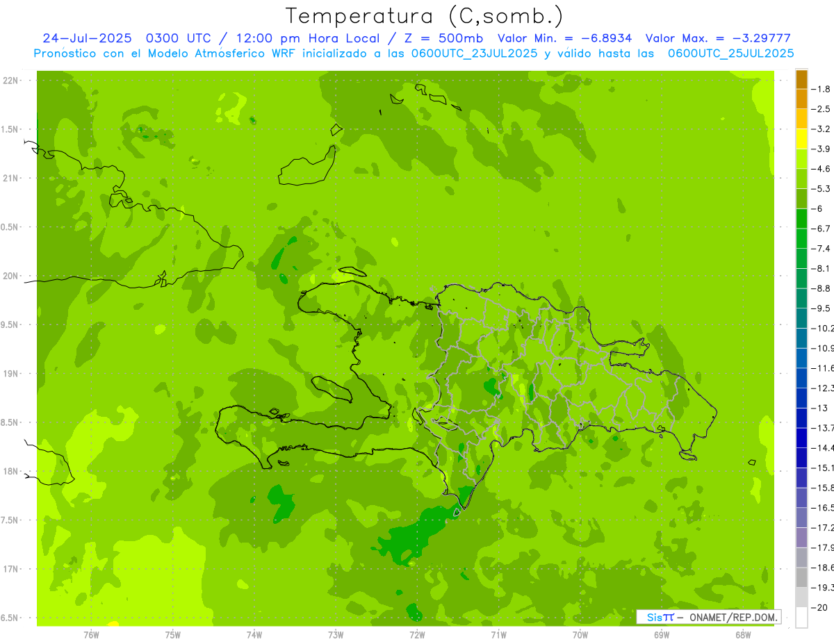Click the "-15.1" colorbar label
Screen dimensions: 834x644
[x=822, y=468]
